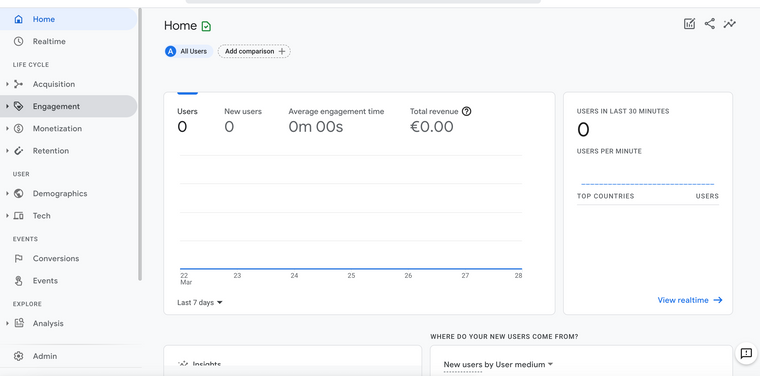
Task: Click the LIFE CYCLE section heading
Action: (31, 65)
